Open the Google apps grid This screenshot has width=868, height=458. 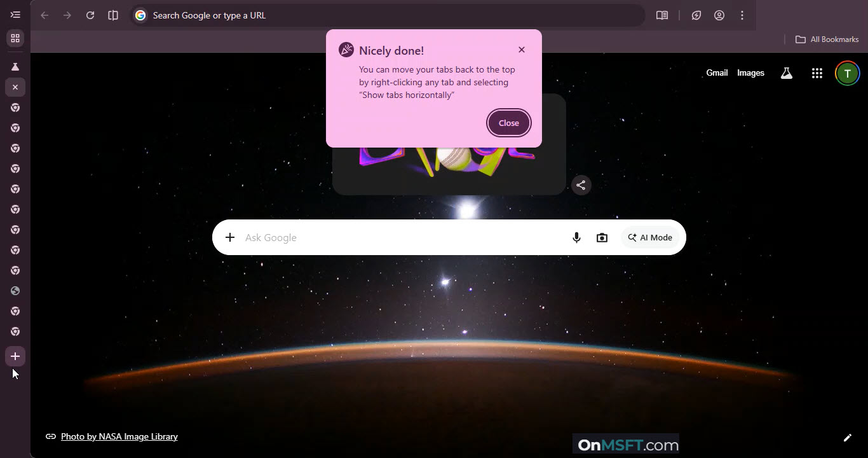click(x=817, y=73)
